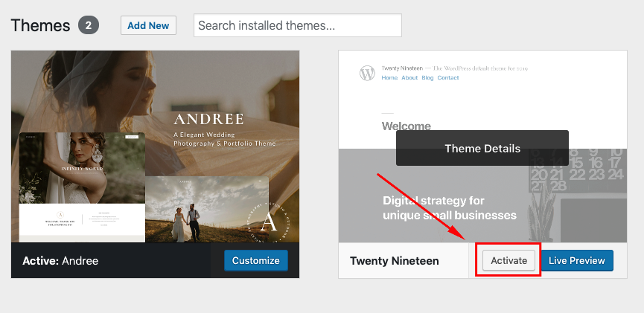This screenshot has height=313, width=644.
Task: Click the Blog link in theme preview
Action: tap(427, 77)
